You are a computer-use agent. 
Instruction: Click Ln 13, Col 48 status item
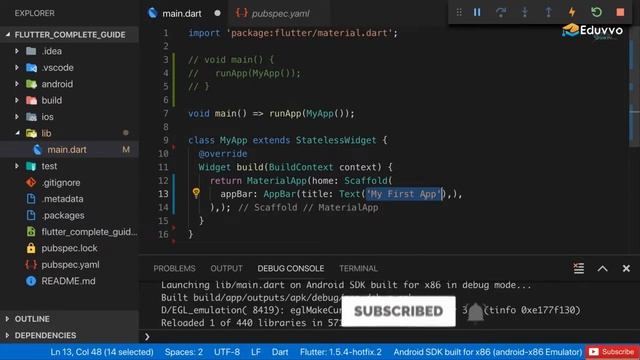pos(102,352)
